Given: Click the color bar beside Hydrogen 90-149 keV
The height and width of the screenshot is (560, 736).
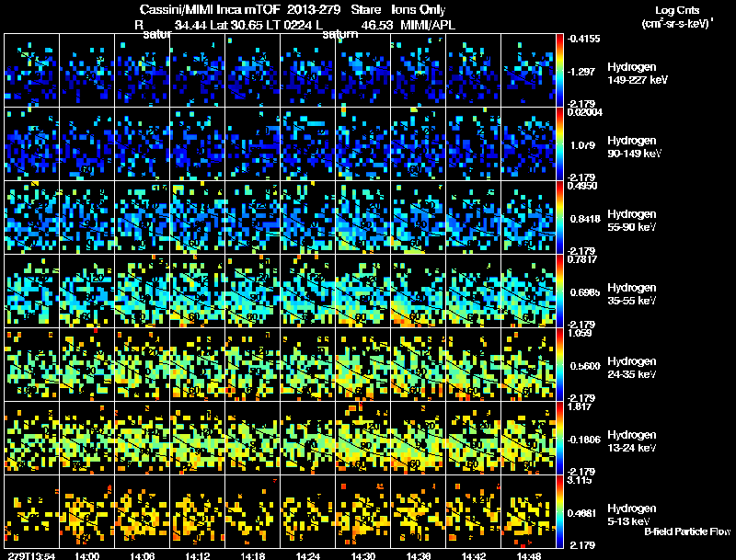Looking at the screenshot, I should (559, 144).
